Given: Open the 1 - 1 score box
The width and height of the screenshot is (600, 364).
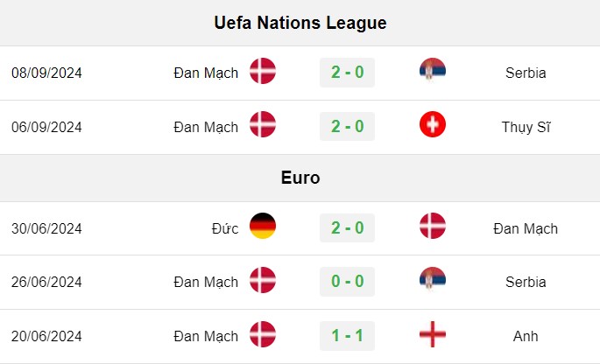Looking at the screenshot, I should (347, 336).
